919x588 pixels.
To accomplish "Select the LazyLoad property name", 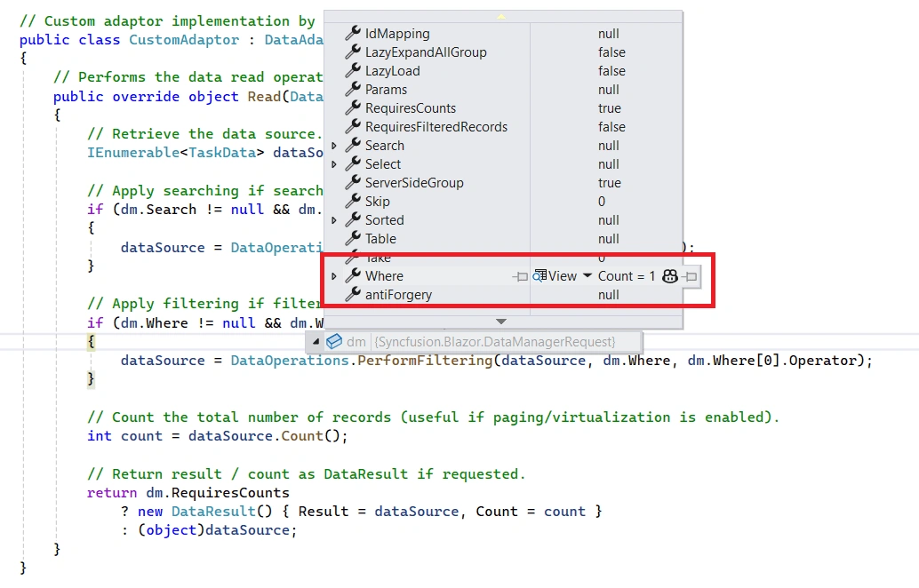I will pos(393,71).
